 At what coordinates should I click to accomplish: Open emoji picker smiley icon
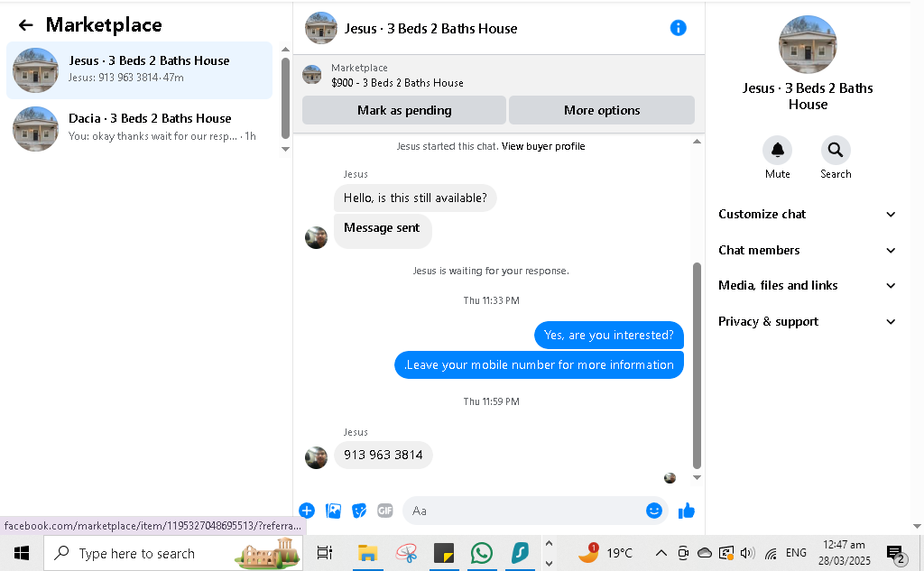(x=653, y=511)
